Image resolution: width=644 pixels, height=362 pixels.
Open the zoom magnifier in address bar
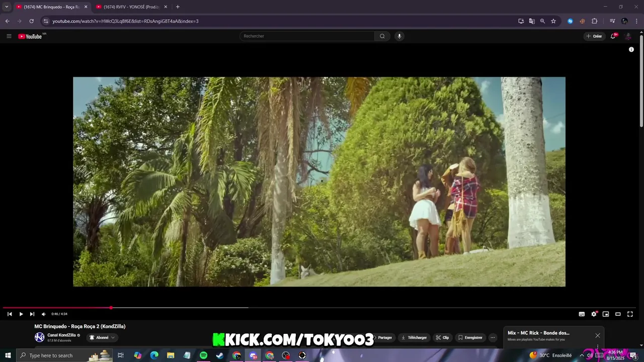point(542,21)
